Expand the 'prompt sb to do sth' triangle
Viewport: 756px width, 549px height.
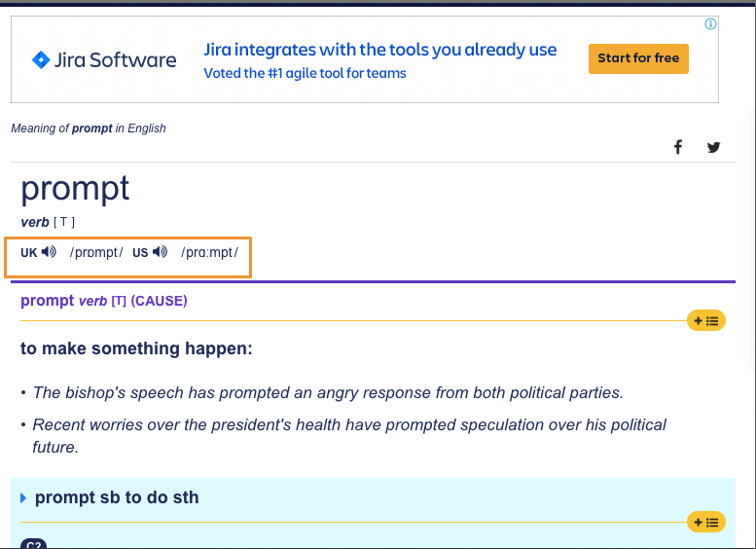coord(23,497)
